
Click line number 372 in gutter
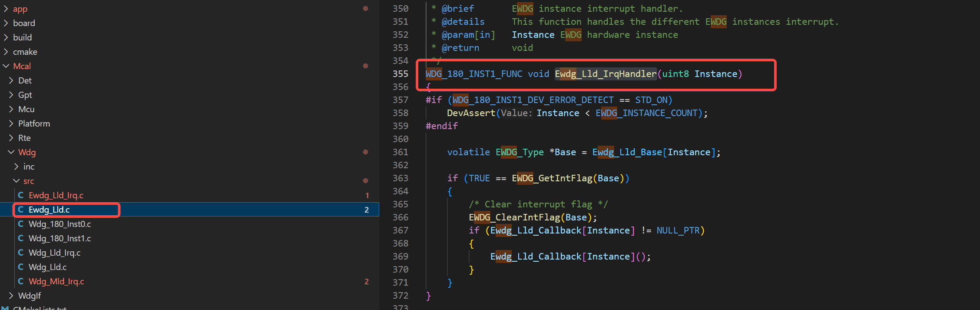(x=401, y=296)
